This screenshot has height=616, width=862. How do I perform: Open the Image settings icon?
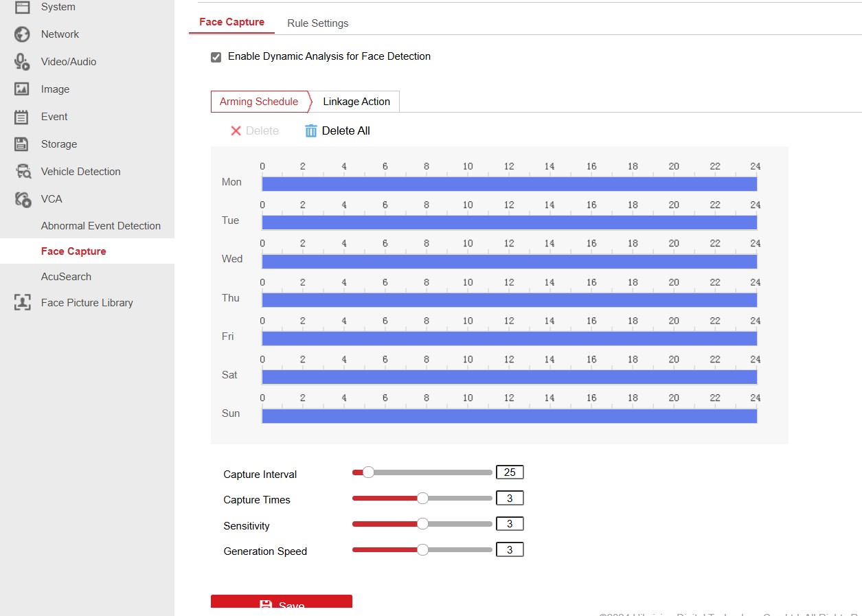click(22, 89)
